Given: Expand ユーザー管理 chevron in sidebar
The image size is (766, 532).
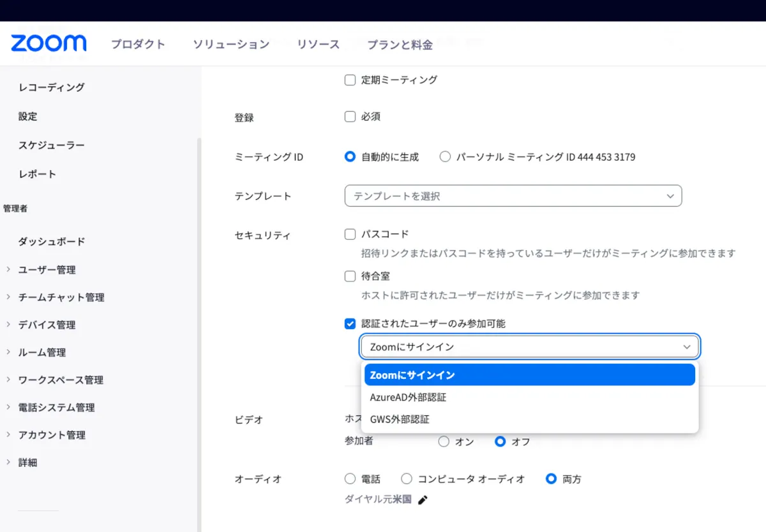Looking at the screenshot, I should pyautogui.click(x=8, y=270).
